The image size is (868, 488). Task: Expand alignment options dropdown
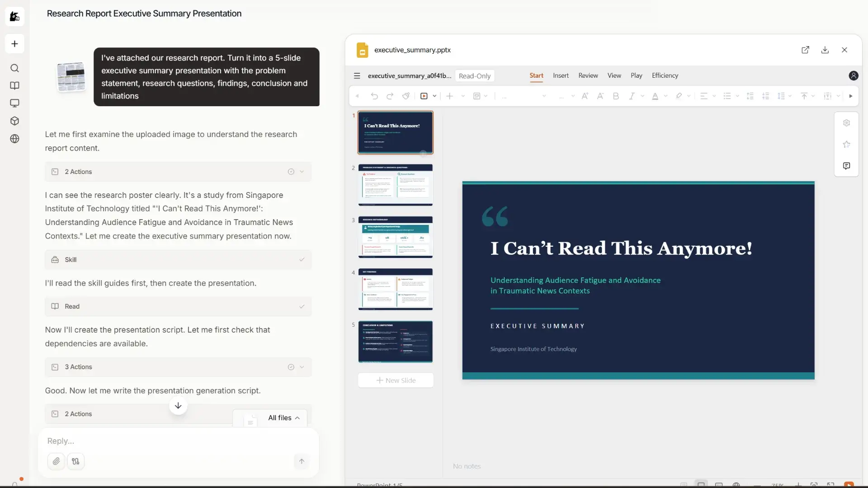click(x=714, y=96)
